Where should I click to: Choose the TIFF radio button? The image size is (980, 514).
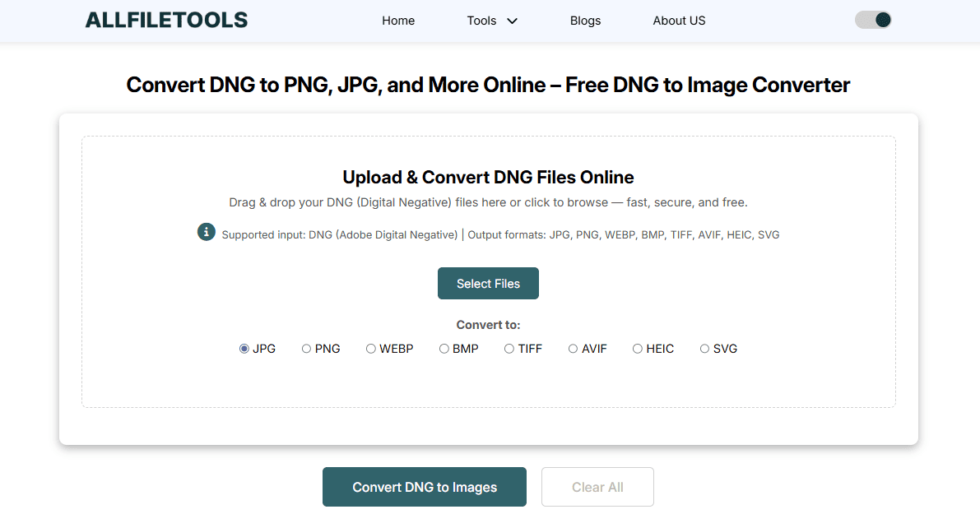click(510, 349)
